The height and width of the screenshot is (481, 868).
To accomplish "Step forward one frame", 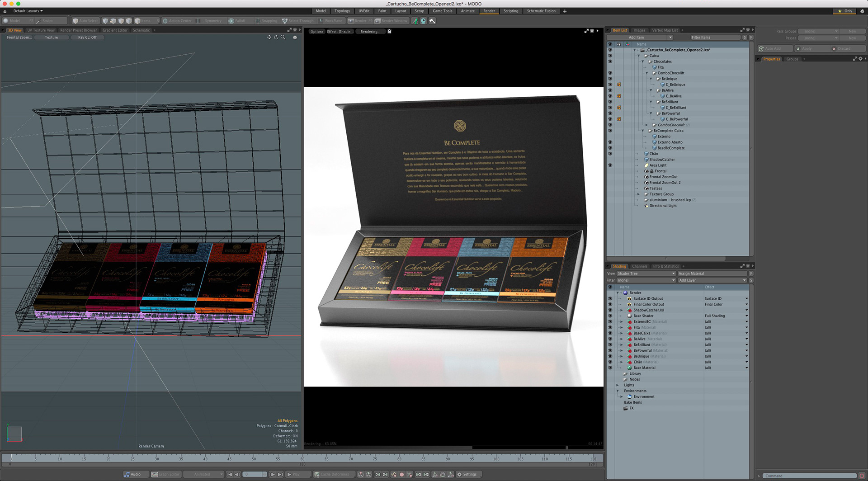I will (x=272, y=475).
